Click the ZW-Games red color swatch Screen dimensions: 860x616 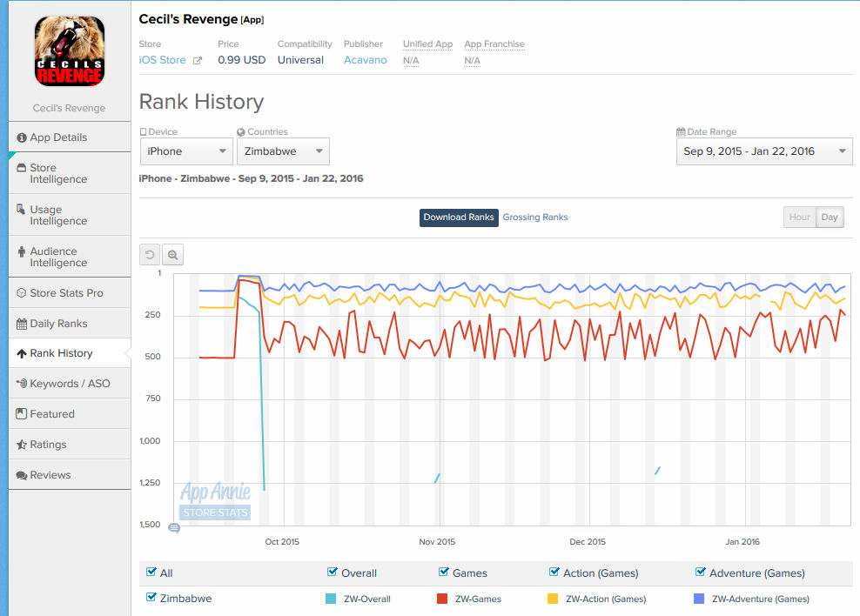[x=442, y=599]
